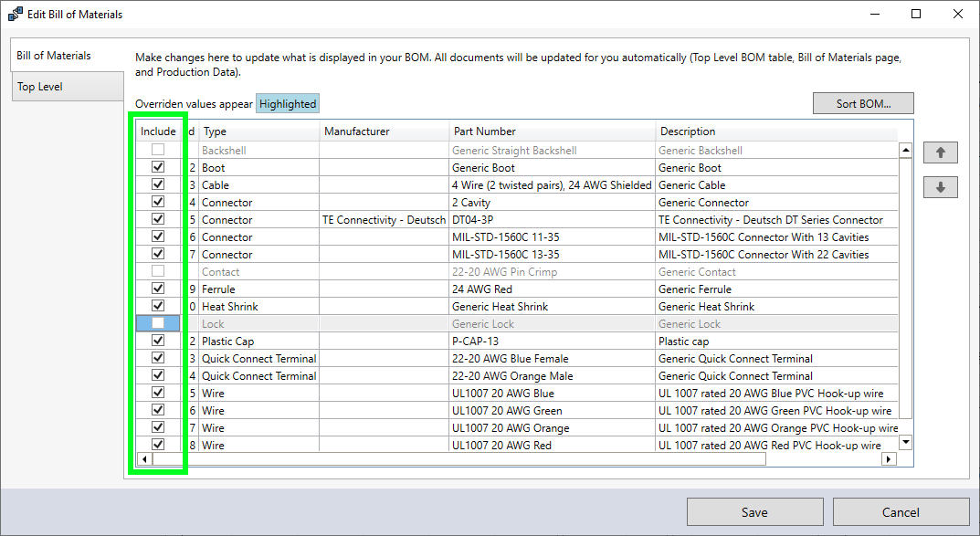Uncheck Include for Boot row
This screenshot has height=536, width=980.
pyautogui.click(x=158, y=167)
